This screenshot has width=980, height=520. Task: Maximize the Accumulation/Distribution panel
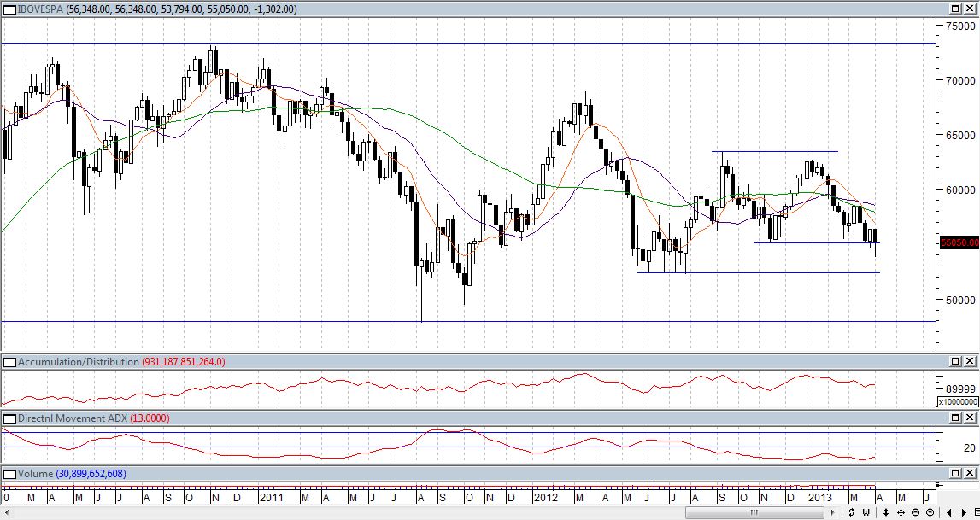[x=955, y=362]
